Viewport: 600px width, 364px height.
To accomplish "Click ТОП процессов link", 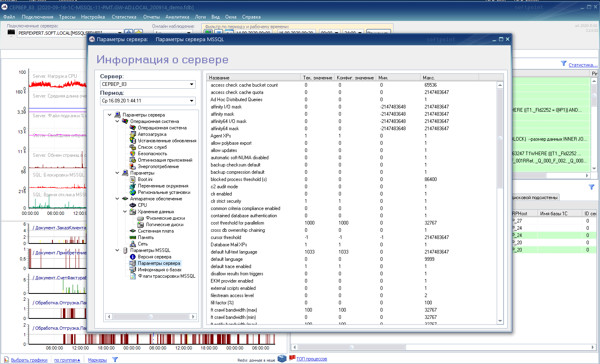I will point(311,359).
